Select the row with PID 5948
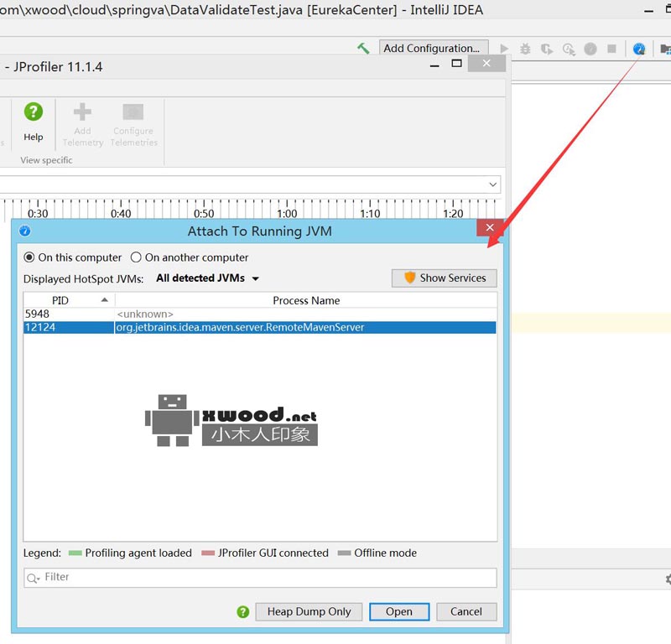 pyautogui.click(x=260, y=314)
